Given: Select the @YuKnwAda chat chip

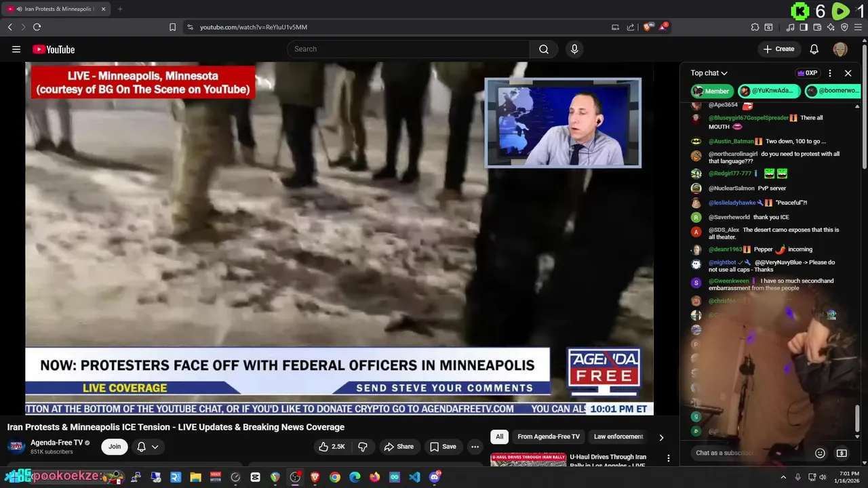Looking at the screenshot, I should [x=768, y=91].
